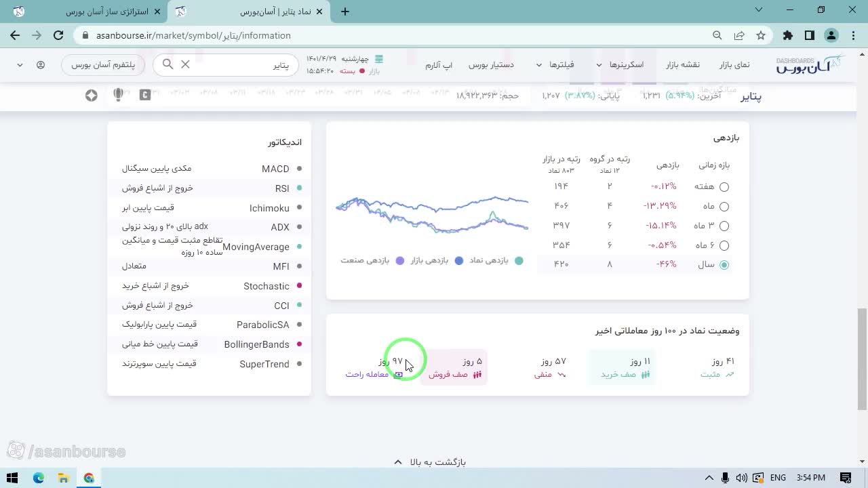Open Chrome profile avatar
This screenshot has width=868, height=488.
tap(831, 35)
